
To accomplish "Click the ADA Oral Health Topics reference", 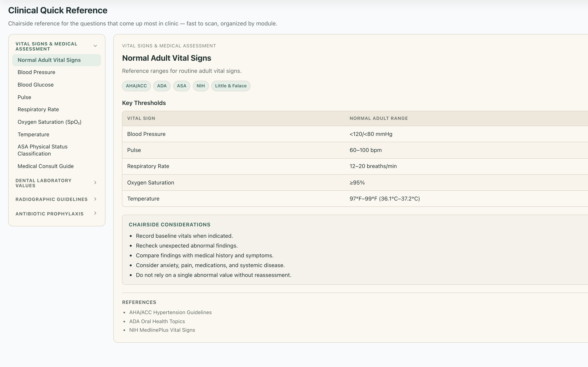I will point(157,321).
